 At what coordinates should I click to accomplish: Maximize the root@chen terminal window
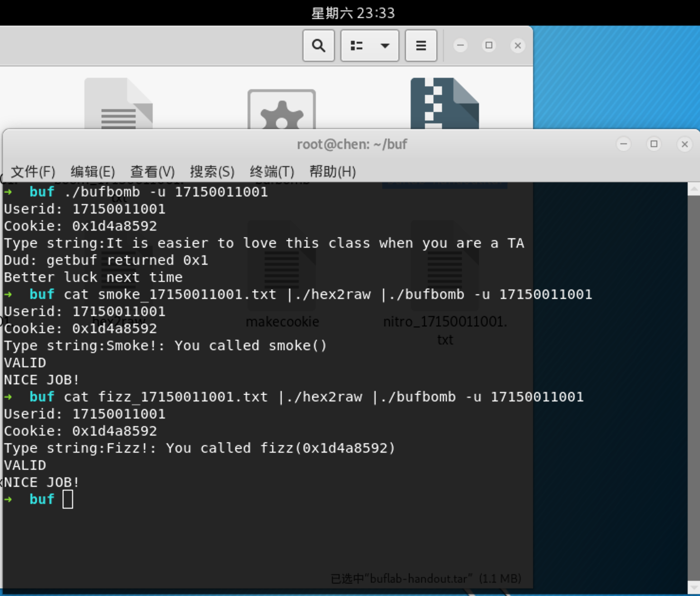click(x=654, y=144)
